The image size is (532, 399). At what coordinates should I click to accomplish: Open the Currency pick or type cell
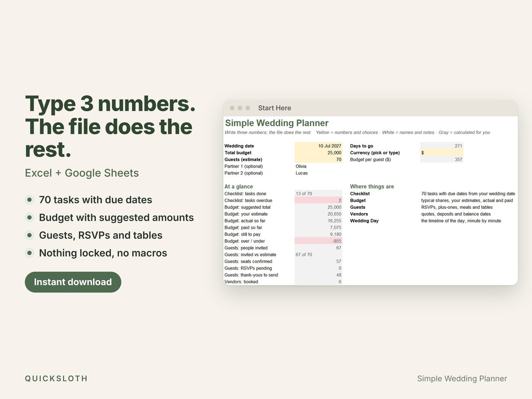coord(442,153)
